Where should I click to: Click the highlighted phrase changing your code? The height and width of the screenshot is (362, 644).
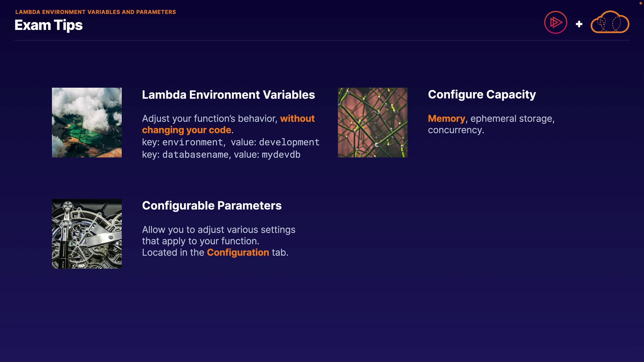[x=186, y=130]
